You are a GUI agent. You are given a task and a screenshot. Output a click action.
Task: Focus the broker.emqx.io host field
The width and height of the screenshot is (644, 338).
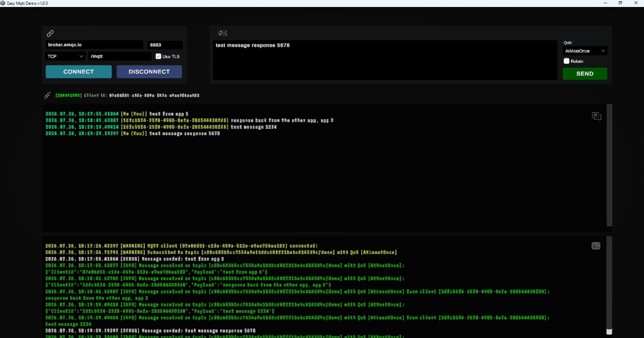(94, 45)
